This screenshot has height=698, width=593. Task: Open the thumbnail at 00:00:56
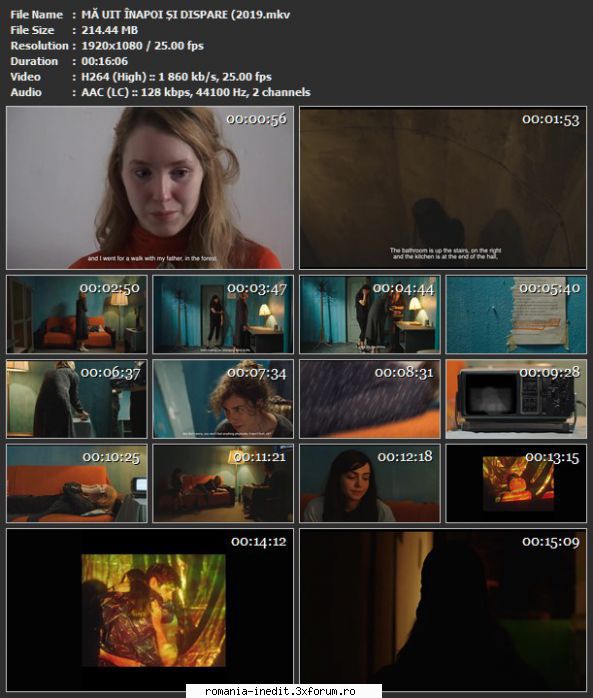click(x=150, y=188)
